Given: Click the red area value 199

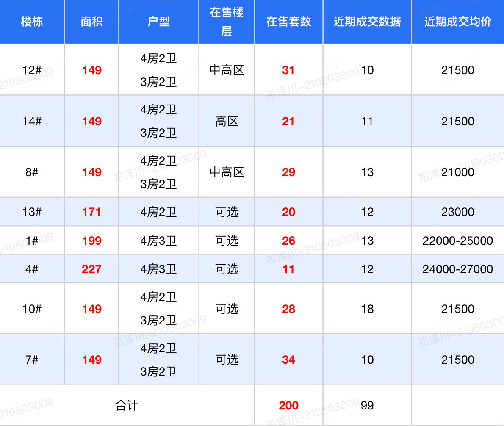Looking at the screenshot, I should click(x=91, y=241).
